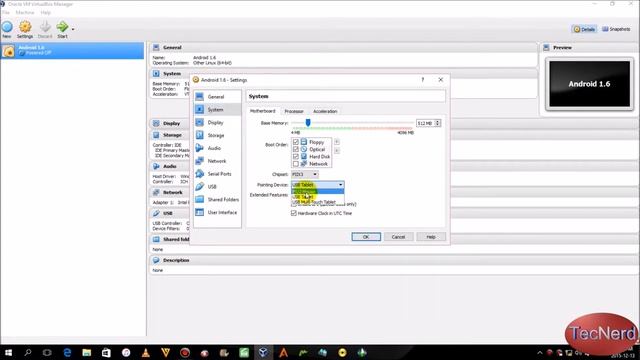Open Microsoft Edge from the taskbar
Image resolution: width=640 pixels, height=360 pixels.
click(67, 353)
